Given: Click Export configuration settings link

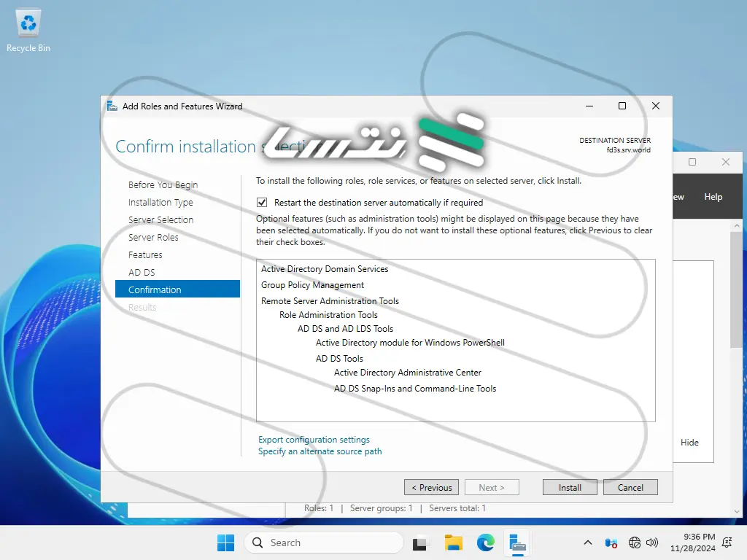Looking at the screenshot, I should tap(314, 440).
